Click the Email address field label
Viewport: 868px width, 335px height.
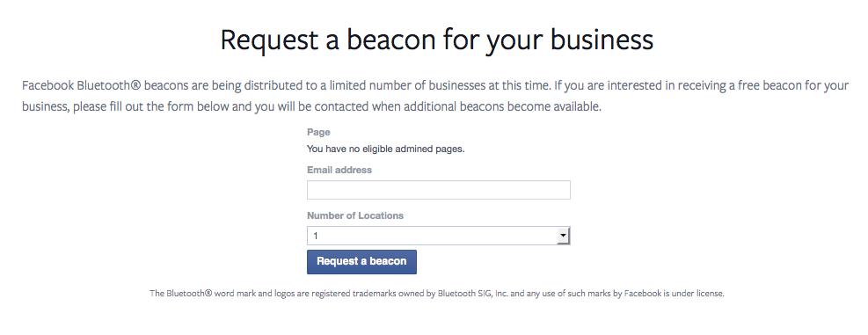point(339,170)
